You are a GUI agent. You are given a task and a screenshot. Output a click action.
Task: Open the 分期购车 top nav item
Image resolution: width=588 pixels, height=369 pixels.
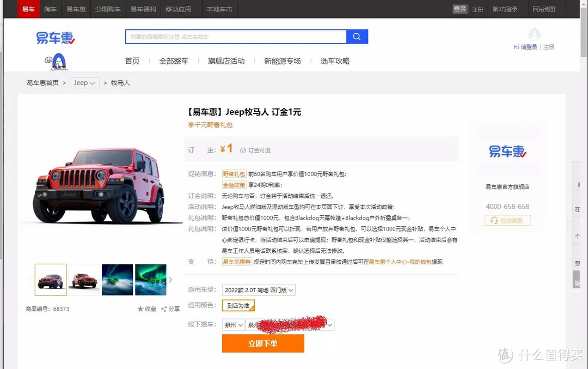[108, 9]
